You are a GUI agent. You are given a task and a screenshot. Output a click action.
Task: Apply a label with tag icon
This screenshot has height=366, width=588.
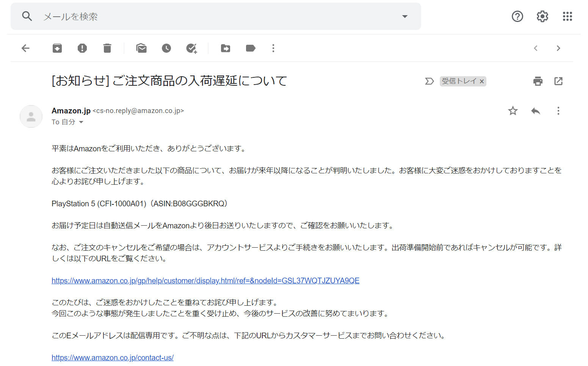[251, 48]
